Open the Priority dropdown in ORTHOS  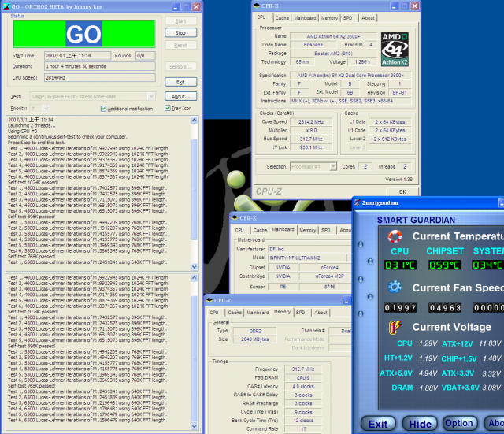click(x=46, y=109)
